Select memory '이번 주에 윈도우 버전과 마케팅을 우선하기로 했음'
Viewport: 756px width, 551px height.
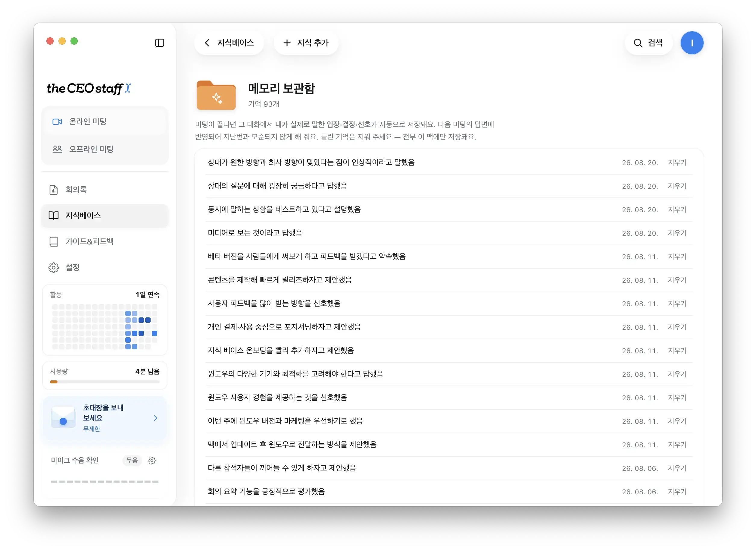click(x=285, y=421)
